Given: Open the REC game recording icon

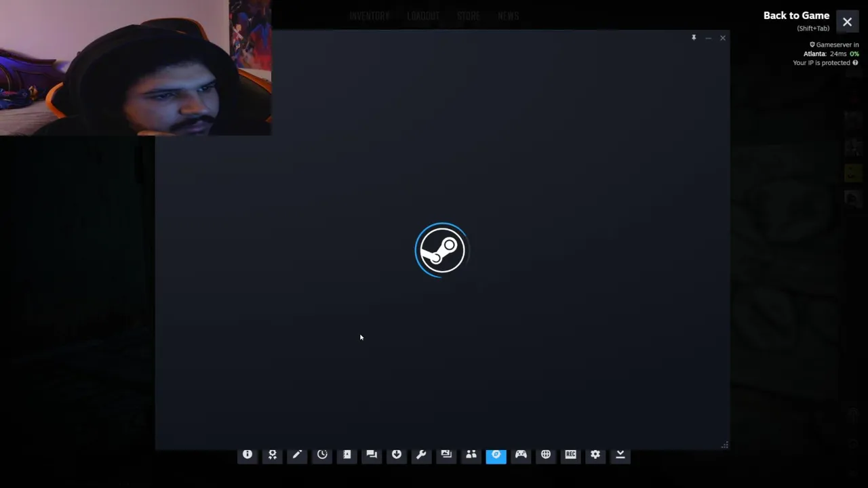Looking at the screenshot, I should (x=570, y=455).
